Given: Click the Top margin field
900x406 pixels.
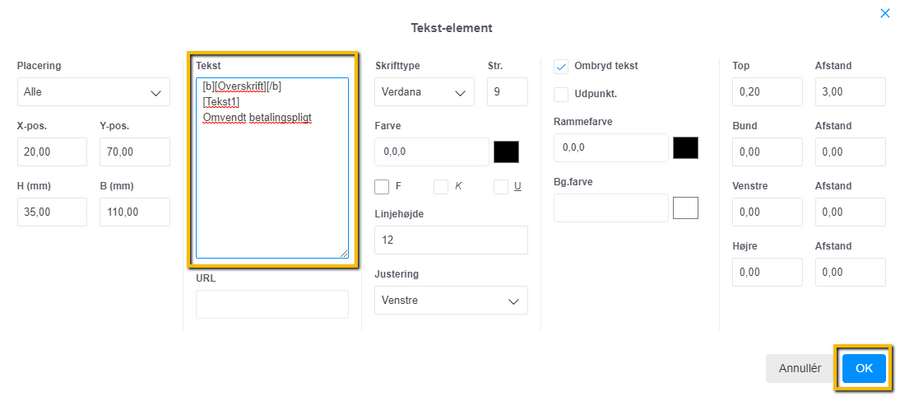Looking at the screenshot, I should click(767, 92).
